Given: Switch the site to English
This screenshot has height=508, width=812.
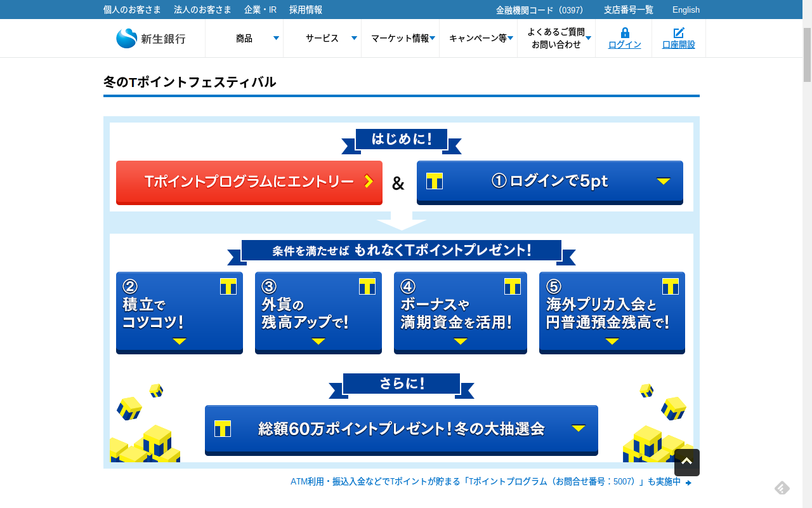Looking at the screenshot, I should [686, 10].
